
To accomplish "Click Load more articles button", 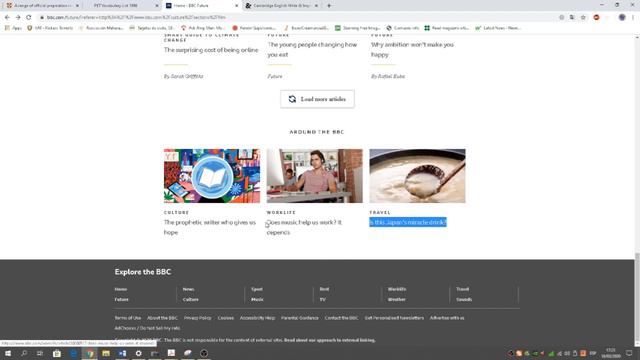I will (x=317, y=99).
